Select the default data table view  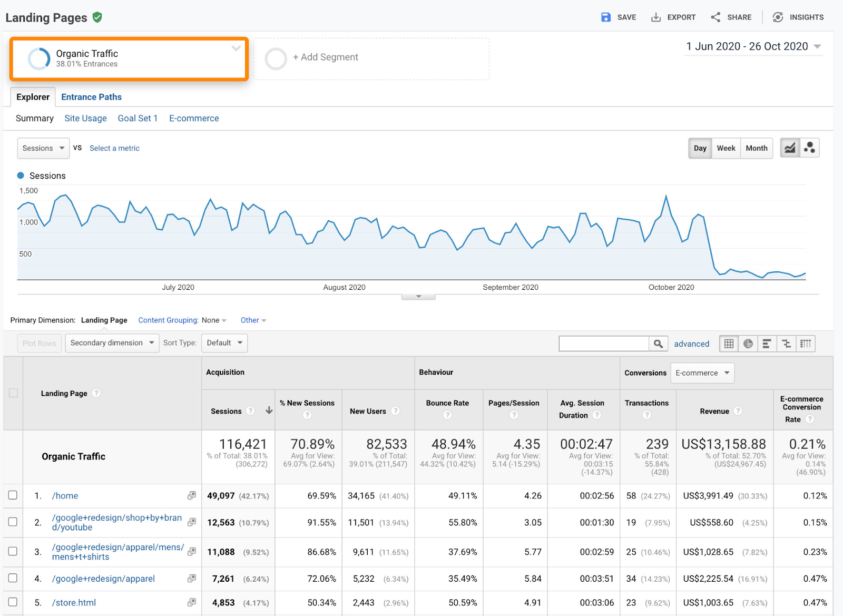729,344
